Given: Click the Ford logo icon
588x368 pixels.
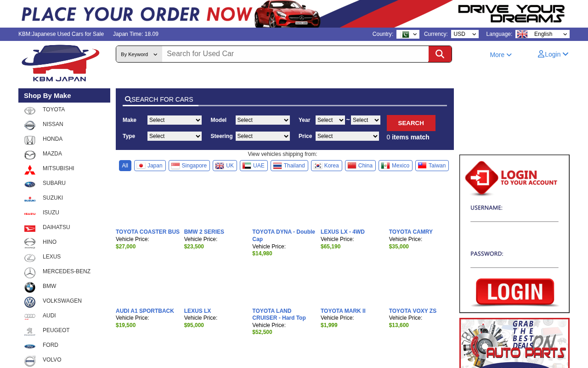Looking at the screenshot, I should point(30,346).
